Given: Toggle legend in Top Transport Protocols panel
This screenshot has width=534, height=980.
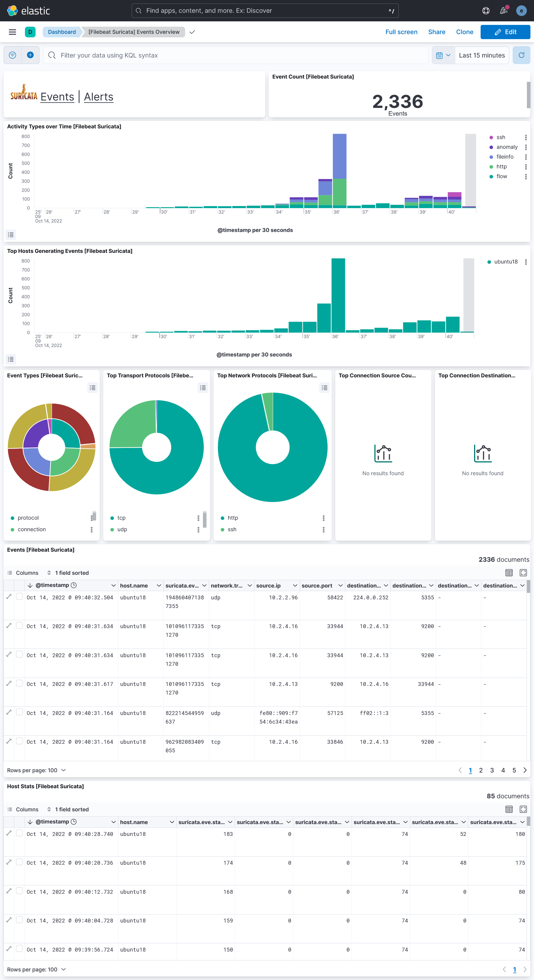Looking at the screenshot, I should click(x=203, y=388).
